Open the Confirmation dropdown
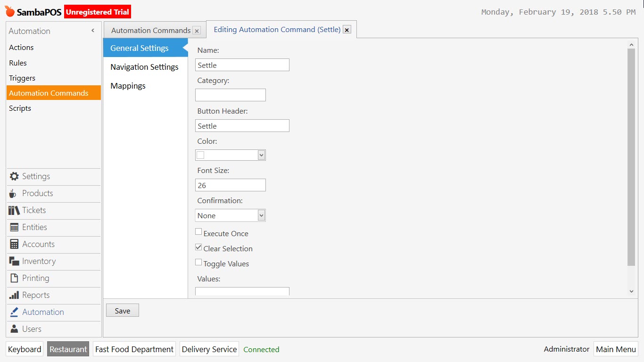 click(261, 215)
